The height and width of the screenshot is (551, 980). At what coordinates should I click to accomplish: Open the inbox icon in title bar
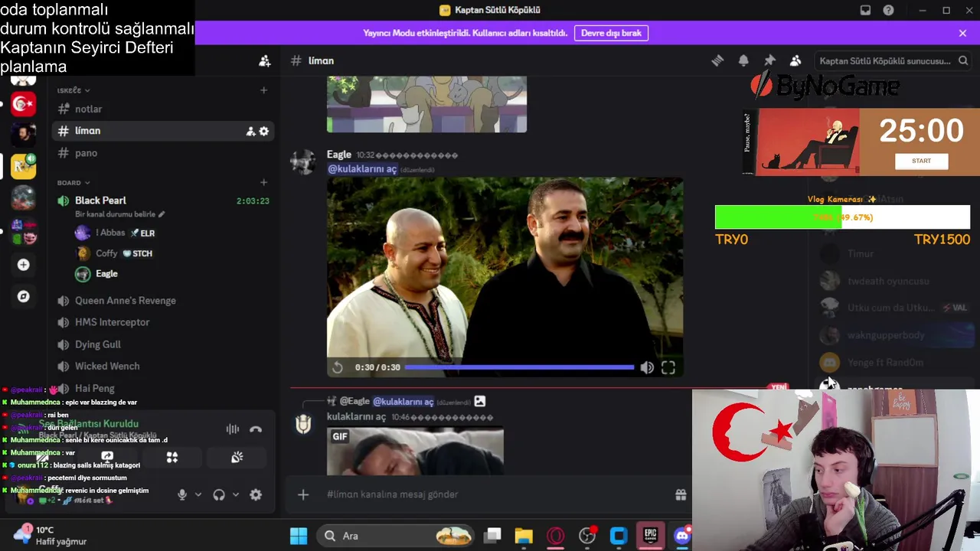(x=865, y=10)
